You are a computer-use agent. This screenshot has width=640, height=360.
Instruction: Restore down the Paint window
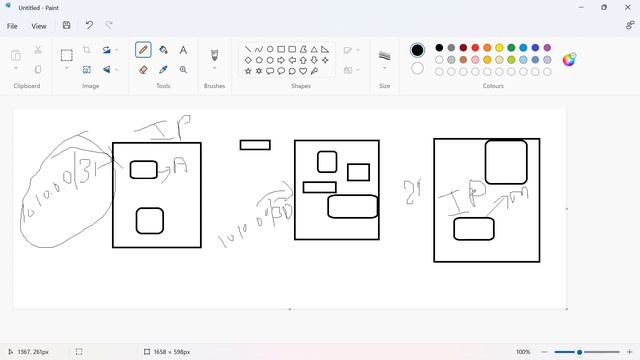pyautogui.click(x=604, y=7)
